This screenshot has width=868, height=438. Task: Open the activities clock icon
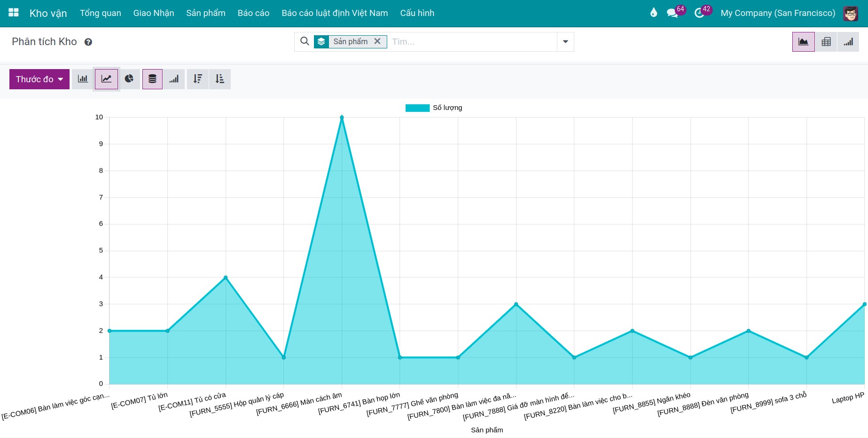coord(699,13)
